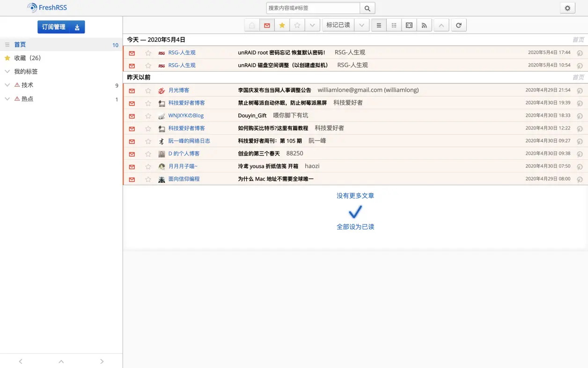Refresh the feeds with the reload icon
Viewport: 588px width, 368px height.
coord(458,25)
